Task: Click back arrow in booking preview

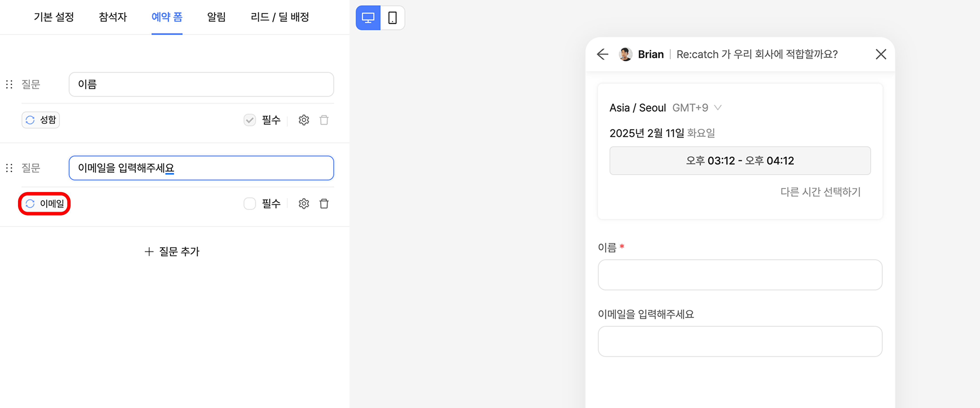Action: pos(603,54)
